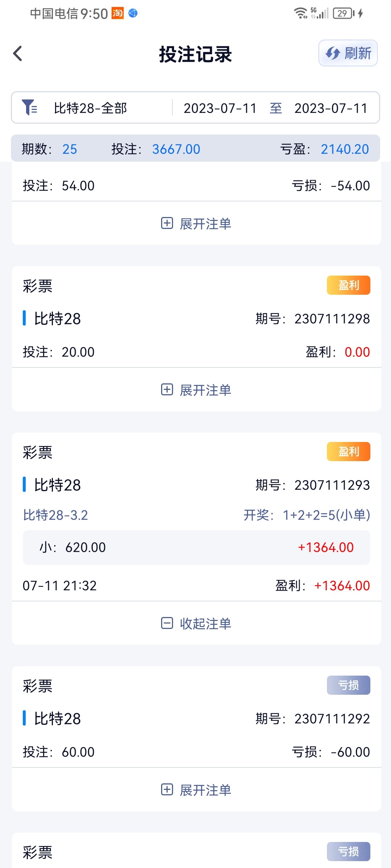Screen dimensions: 391x868
Task: Tap the 盈利 badge on issue 2307111293
Action: click(x=348, y=452)
